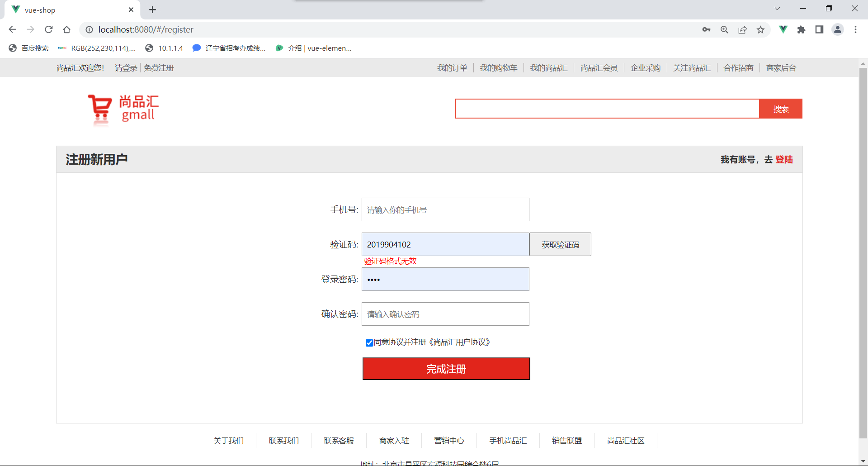Click the 注册新用户 heading text

click(97, 159)
